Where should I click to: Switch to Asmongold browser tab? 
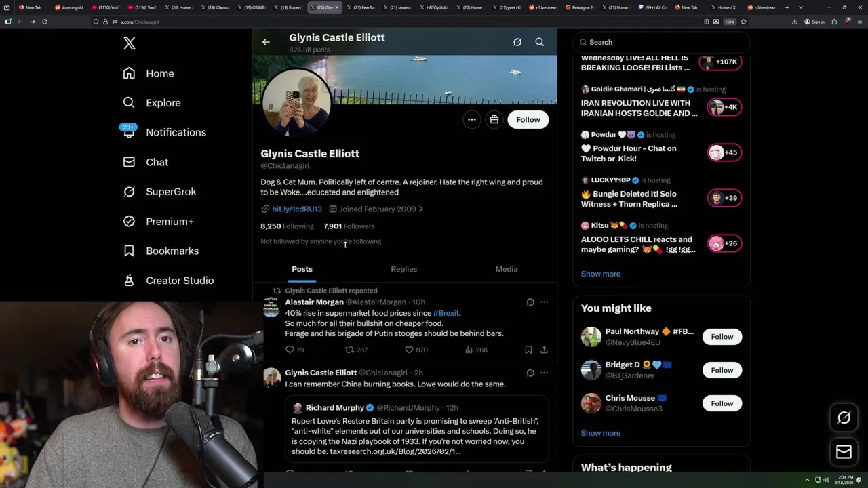pos(70,7)
